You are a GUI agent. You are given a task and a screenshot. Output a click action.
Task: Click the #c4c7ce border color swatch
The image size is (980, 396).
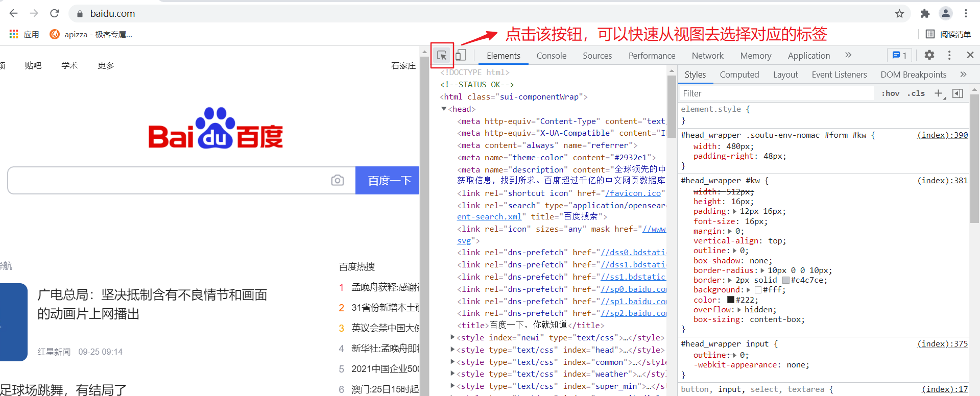point(786,280)
